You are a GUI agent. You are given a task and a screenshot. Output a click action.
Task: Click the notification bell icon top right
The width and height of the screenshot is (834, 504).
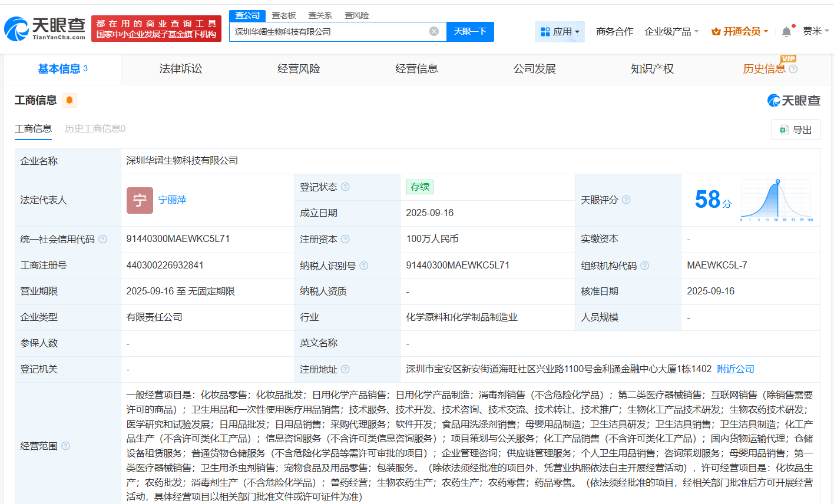click(x=786, y=31)
